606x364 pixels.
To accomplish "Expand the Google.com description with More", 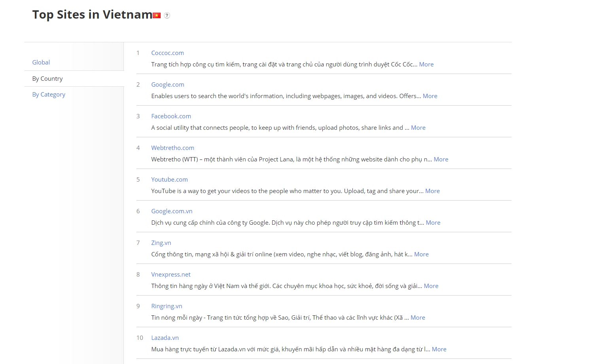I will pyautogui.click(x=430, y=96).
